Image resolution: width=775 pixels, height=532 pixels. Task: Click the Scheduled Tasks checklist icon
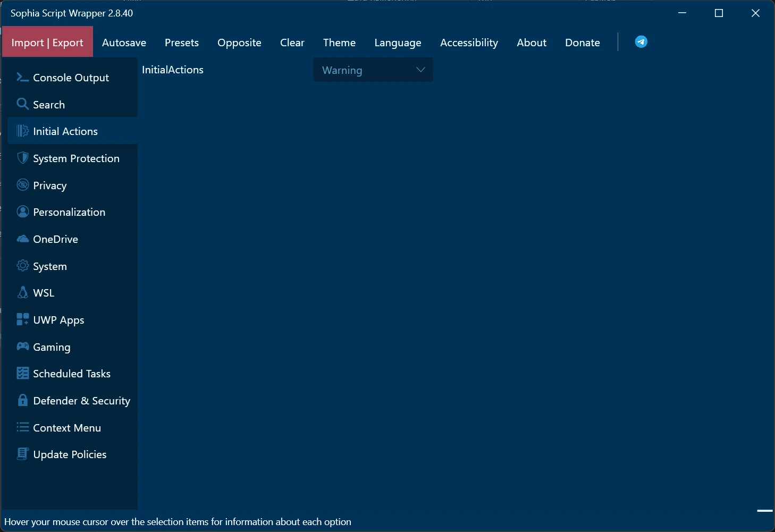coord(22,373)
